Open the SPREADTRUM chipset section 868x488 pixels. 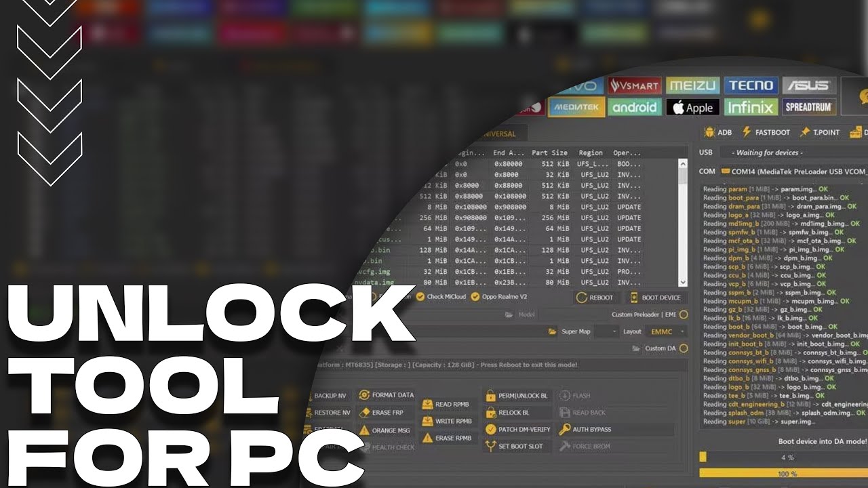(809, 107)
